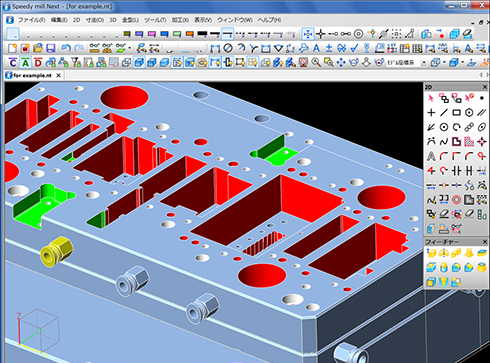Select the yellow pipe fitting in the 3D view
Screen dimensions: 490x363
(x=56, y=252)
